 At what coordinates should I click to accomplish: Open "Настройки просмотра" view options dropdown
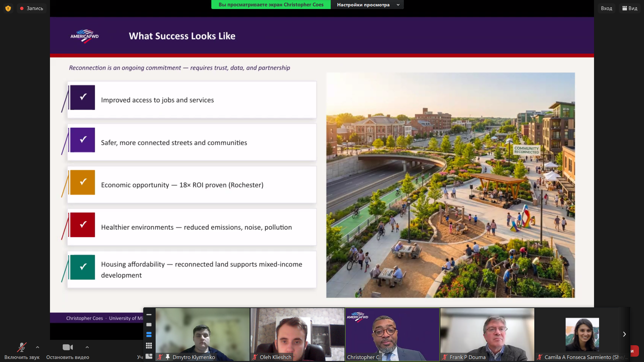click(x=367, y=5)
